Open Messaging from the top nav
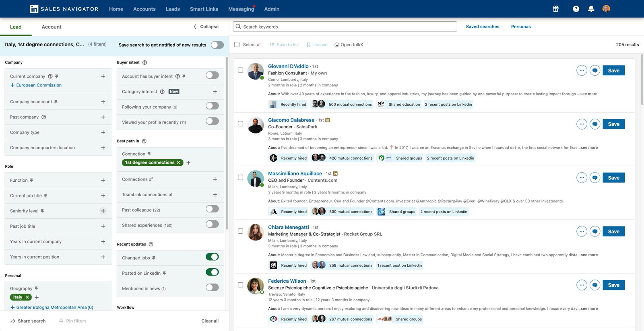 click(241, 9)
